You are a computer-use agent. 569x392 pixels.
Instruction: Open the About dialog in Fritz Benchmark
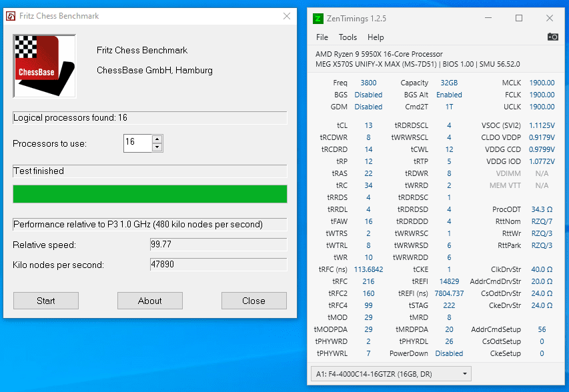pos(150,301)
